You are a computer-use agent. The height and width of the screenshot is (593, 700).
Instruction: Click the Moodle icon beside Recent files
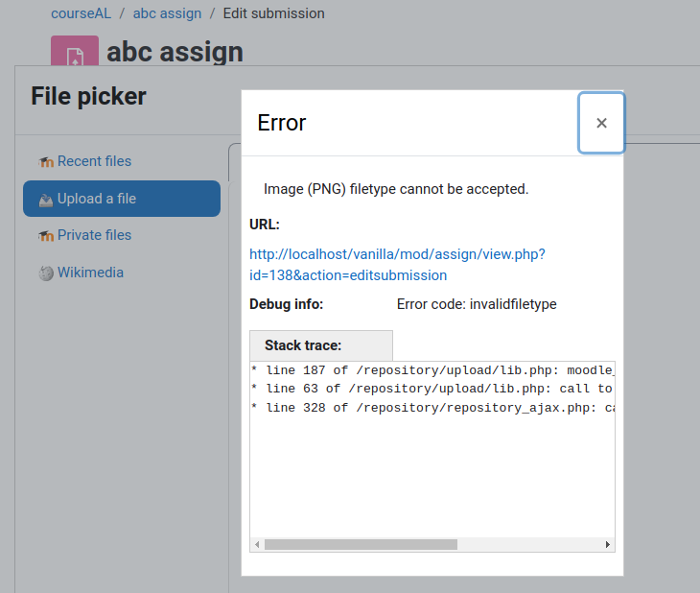pos(46,162)
